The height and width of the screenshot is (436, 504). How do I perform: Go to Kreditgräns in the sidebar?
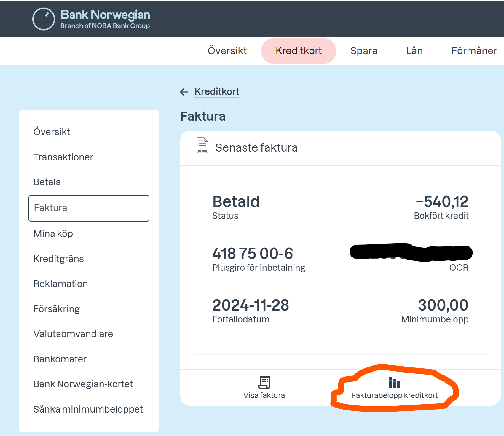[x=58, y=259]
